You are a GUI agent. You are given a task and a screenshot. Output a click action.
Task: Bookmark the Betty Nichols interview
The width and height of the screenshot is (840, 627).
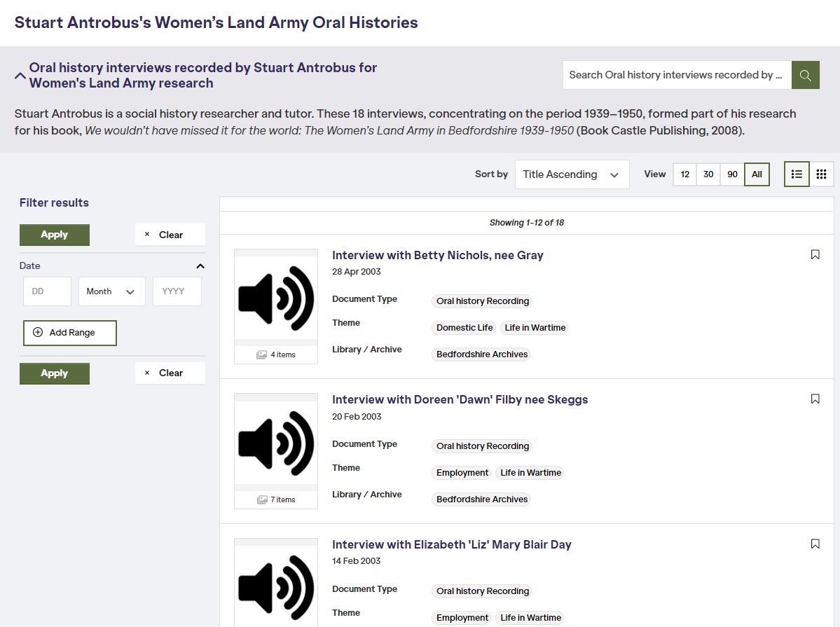coord(815,254)
